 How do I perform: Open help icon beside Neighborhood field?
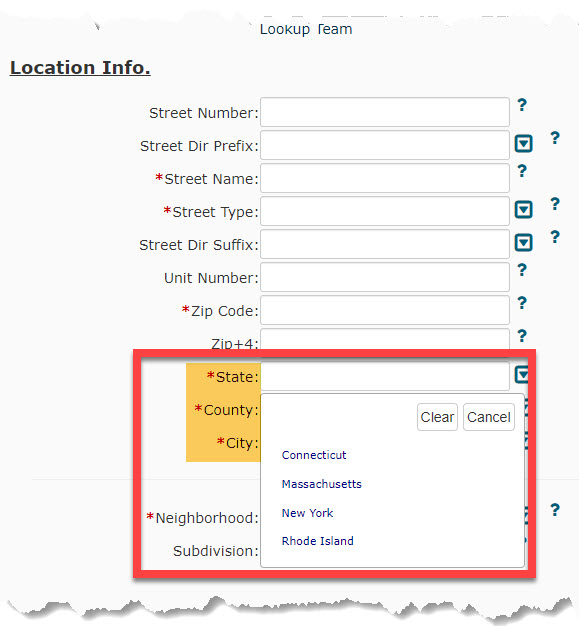pyautogui.click(x=555, y=510)
